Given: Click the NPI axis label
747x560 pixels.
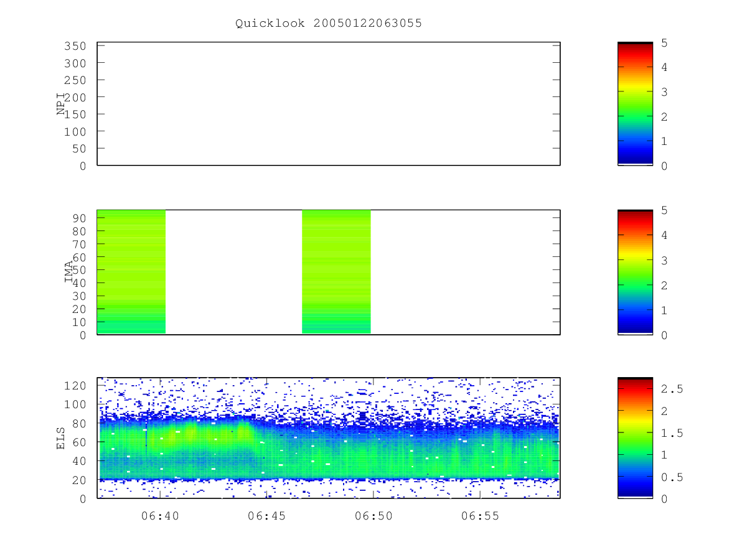Looking at the screenshot, I should coord(61,104).
